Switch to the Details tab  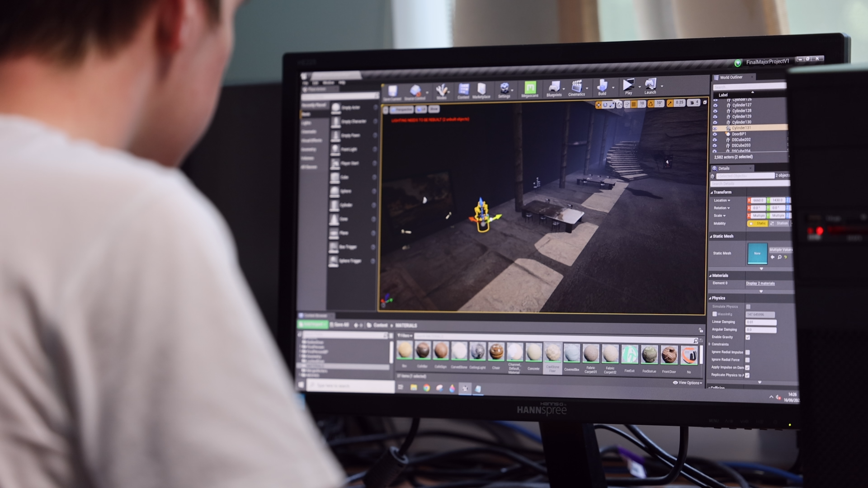(724, 168)
